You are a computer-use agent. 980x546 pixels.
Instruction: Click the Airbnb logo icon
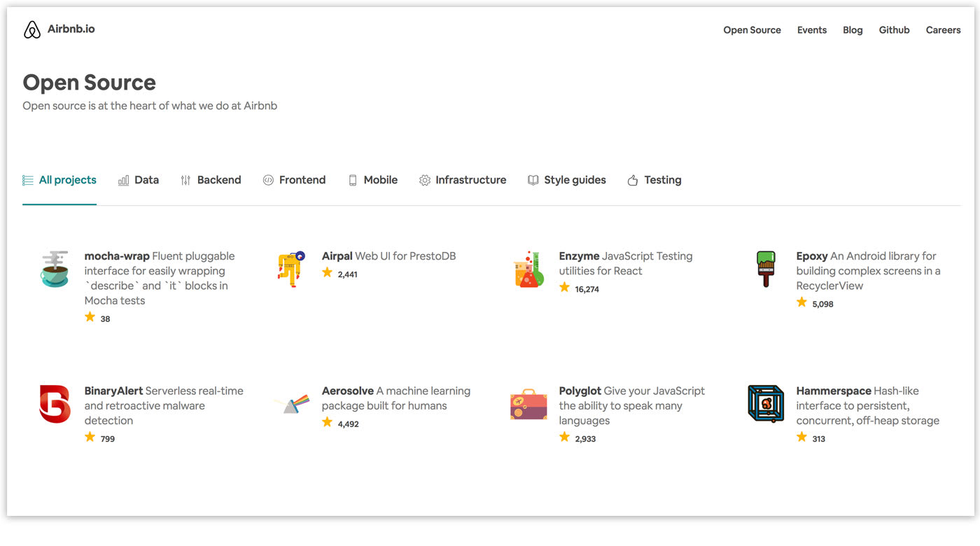click(31, 29)
